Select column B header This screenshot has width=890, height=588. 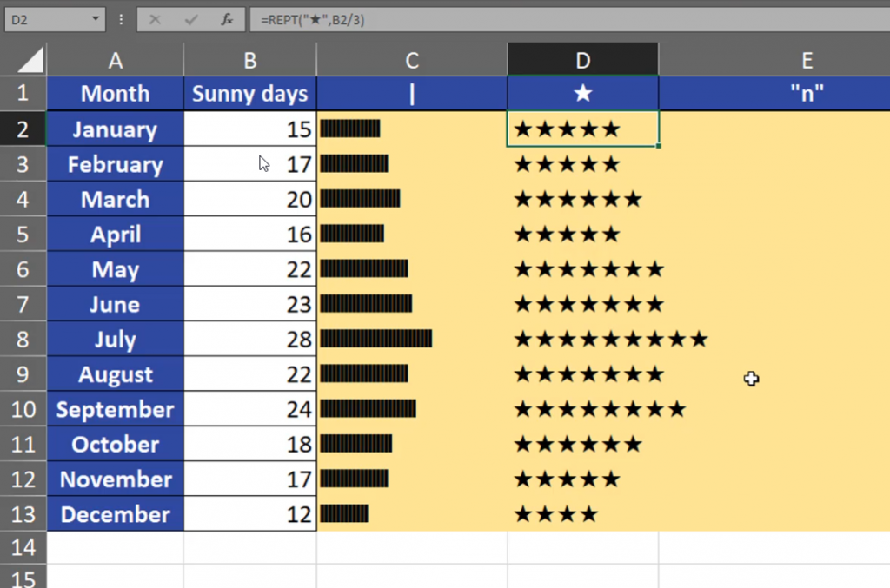point(249,60)
